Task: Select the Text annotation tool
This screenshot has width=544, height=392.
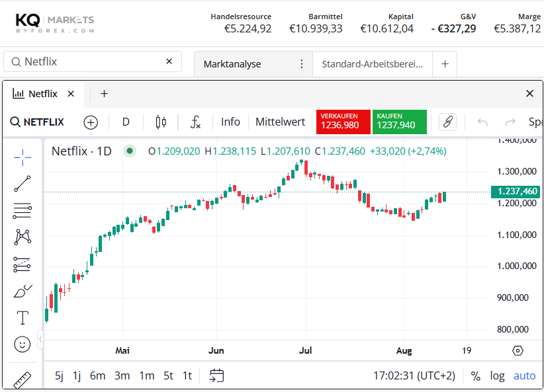Action: (23, 317)
